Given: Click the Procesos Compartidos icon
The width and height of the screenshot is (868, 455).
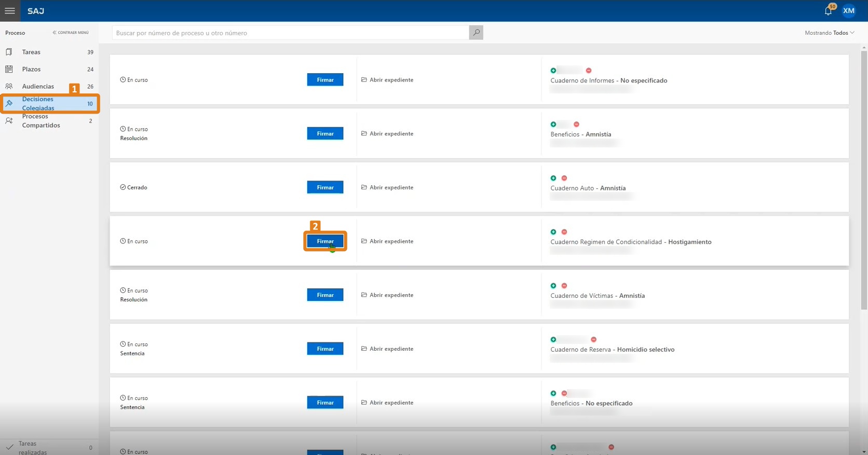Looking at the screenshot, I should point(9,120).
